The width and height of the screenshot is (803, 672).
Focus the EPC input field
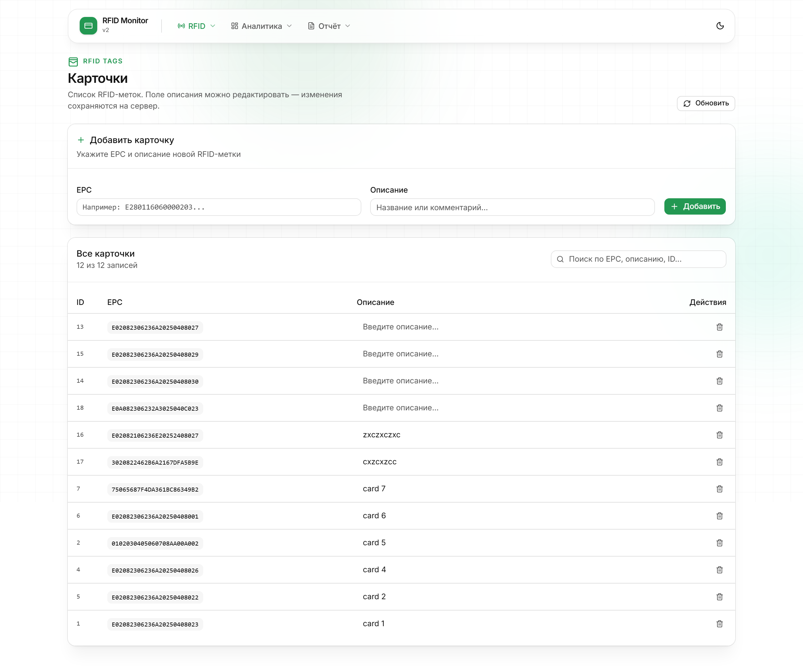click(x=219, y=207)
